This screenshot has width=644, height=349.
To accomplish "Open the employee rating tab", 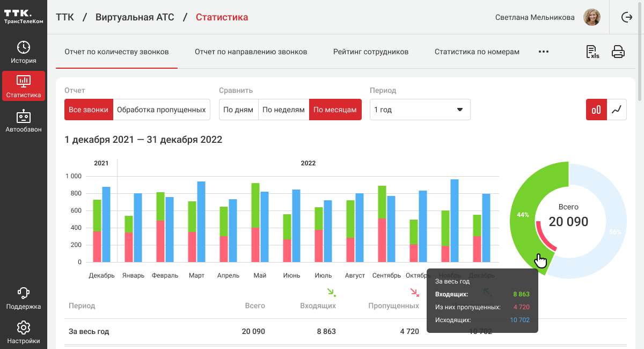I will click(370, 52).
